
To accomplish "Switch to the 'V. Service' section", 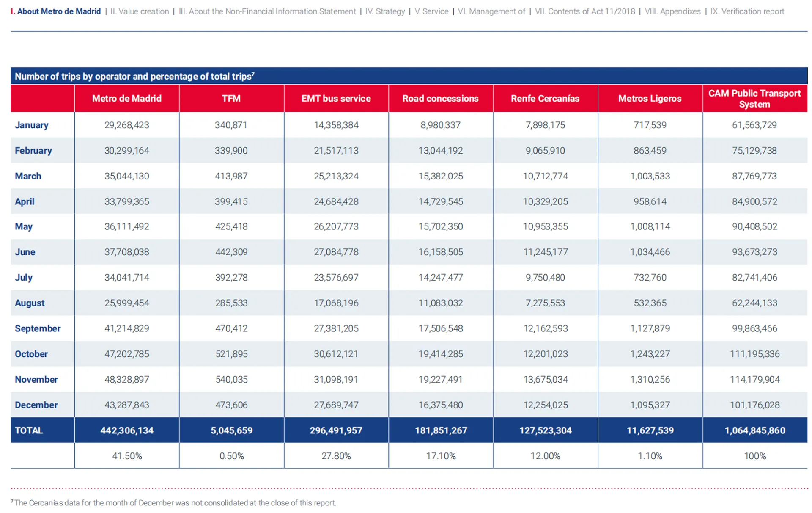I will pos(431,11).
